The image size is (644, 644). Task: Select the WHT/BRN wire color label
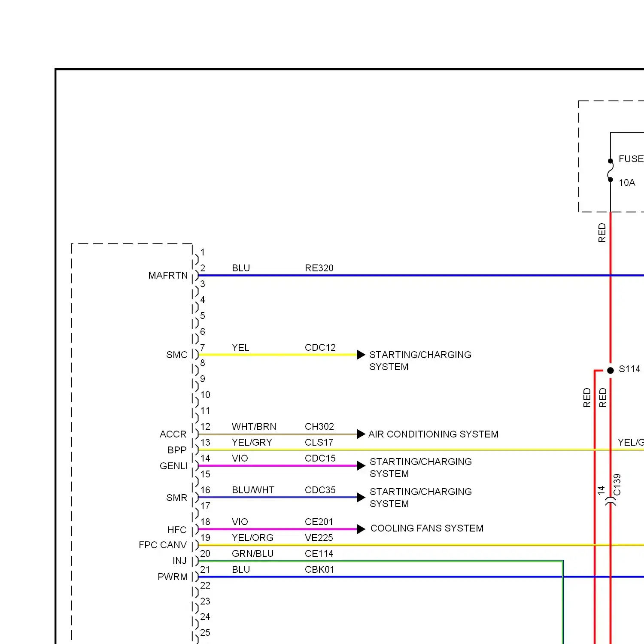coord(254,426)
